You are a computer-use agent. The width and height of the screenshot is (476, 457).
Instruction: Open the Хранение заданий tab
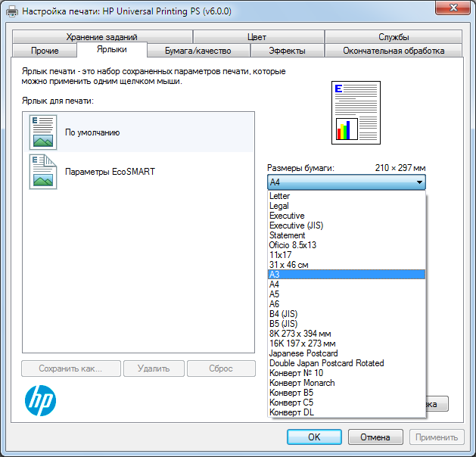(102, 37)
